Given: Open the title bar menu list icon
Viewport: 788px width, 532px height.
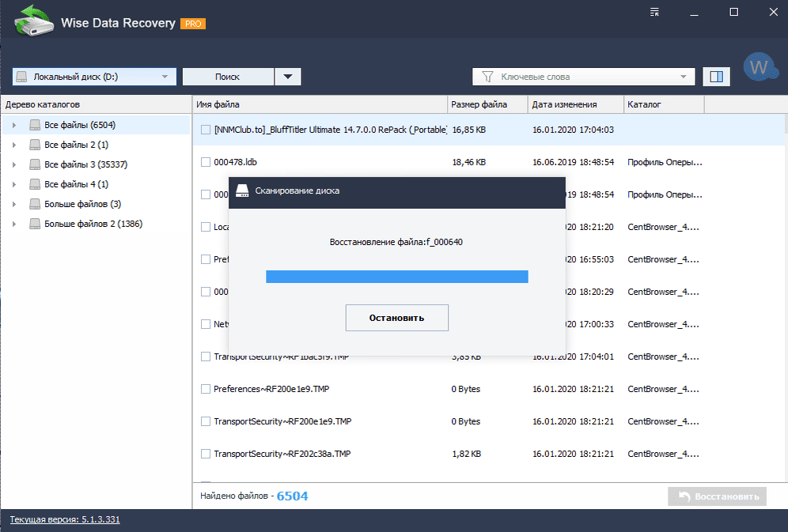Looking at the screenshot, I should (654, 12).
